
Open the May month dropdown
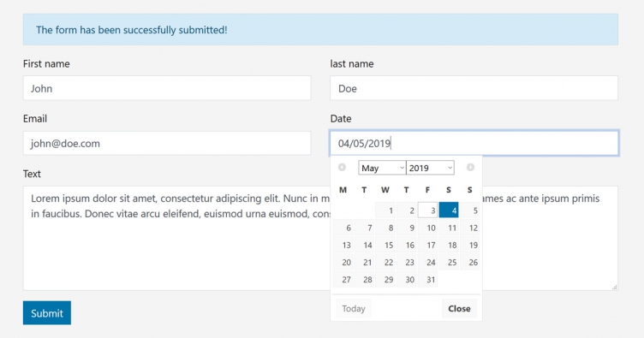pos(382,168)
